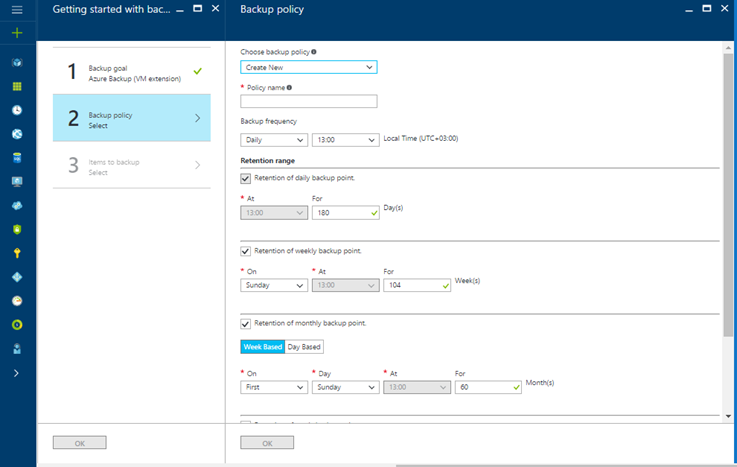Screen dimensions: 737x467
Task: Click the daily retention 180 days field
Action: 345,213
